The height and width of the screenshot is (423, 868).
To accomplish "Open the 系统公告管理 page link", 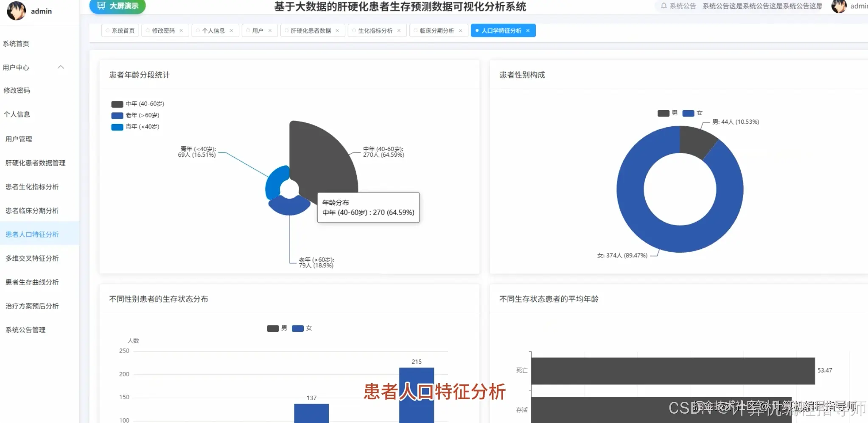I will (x=26, y=330).
